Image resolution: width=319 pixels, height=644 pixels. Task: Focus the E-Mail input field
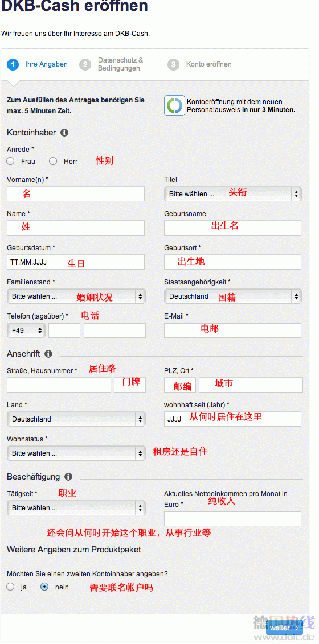tap(232, 330)
